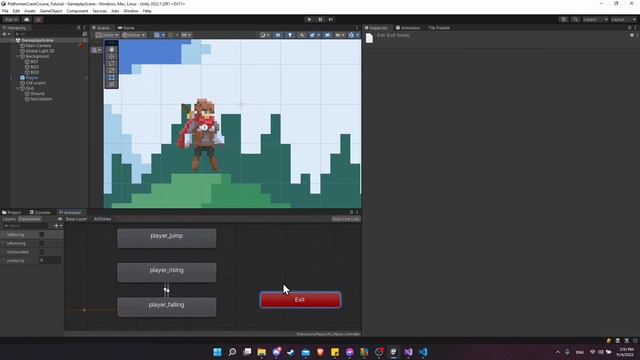Image resolution: width=640 pixels, height=360 pixels.
Task: Open the Window menu
Action: [x=131, y=11]
